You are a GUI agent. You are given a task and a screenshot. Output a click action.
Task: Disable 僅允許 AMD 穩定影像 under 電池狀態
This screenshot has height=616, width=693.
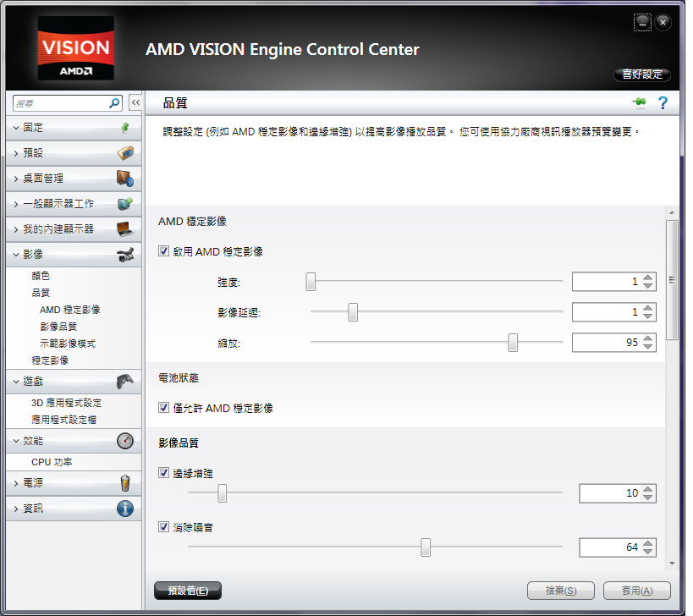click(x=163, y=408)
